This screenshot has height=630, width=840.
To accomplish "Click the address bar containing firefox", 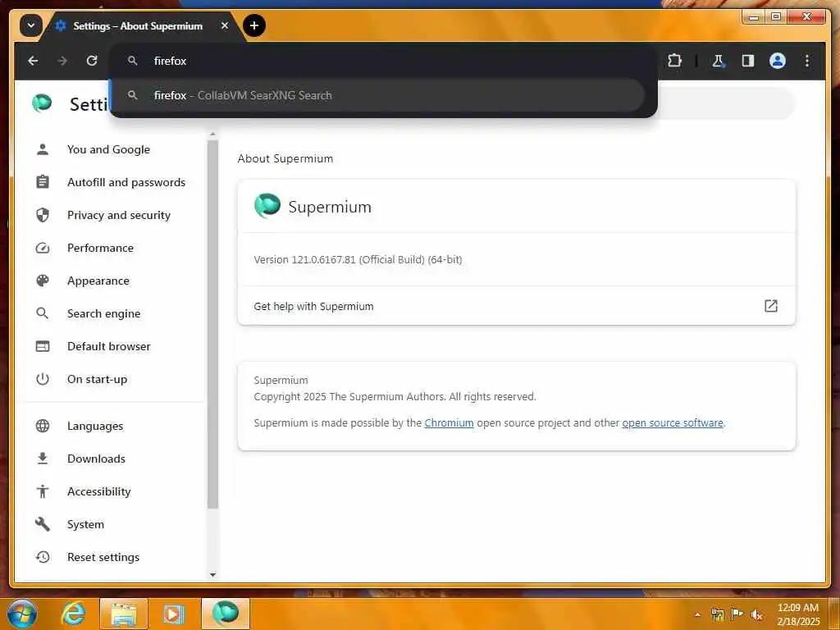I will pyautogui.click(x=382, y=61).
